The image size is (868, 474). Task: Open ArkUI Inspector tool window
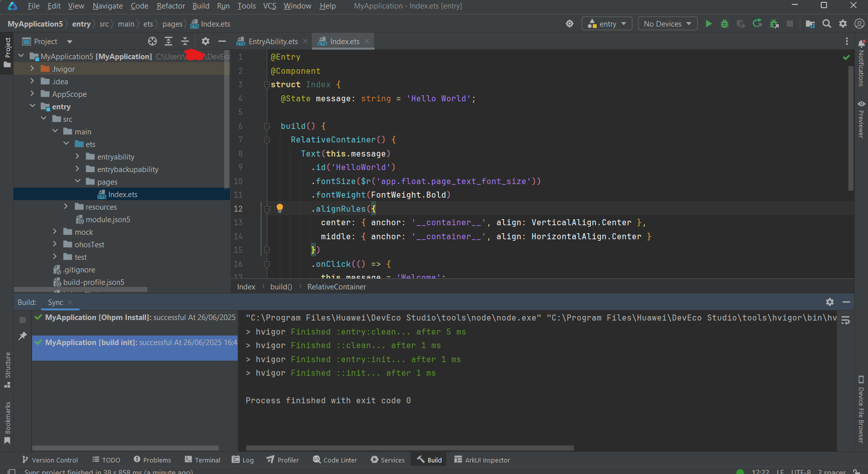[x=482, y=459]
